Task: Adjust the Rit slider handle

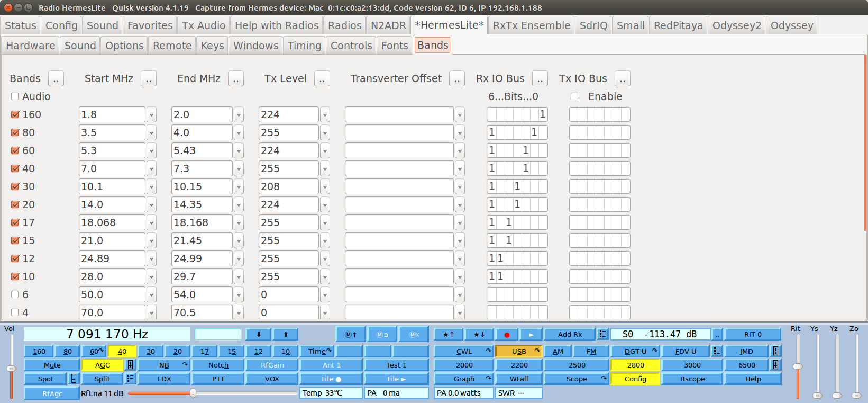Action: 798,366
